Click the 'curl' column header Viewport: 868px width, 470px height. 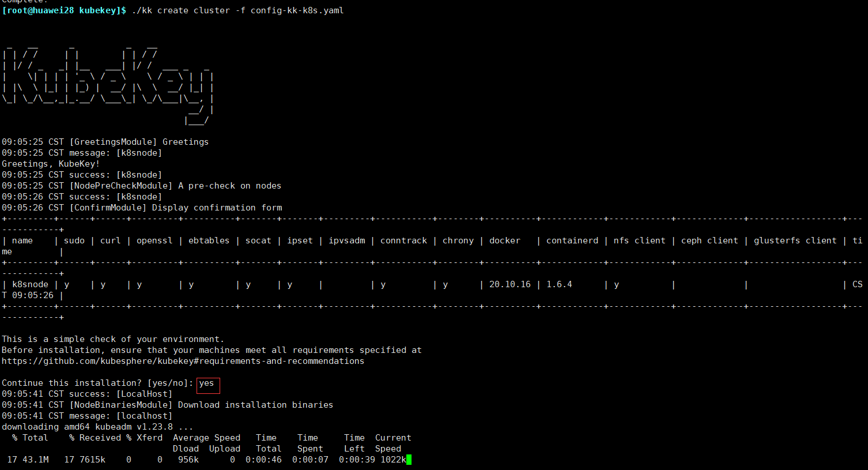(x=111, y=240)
